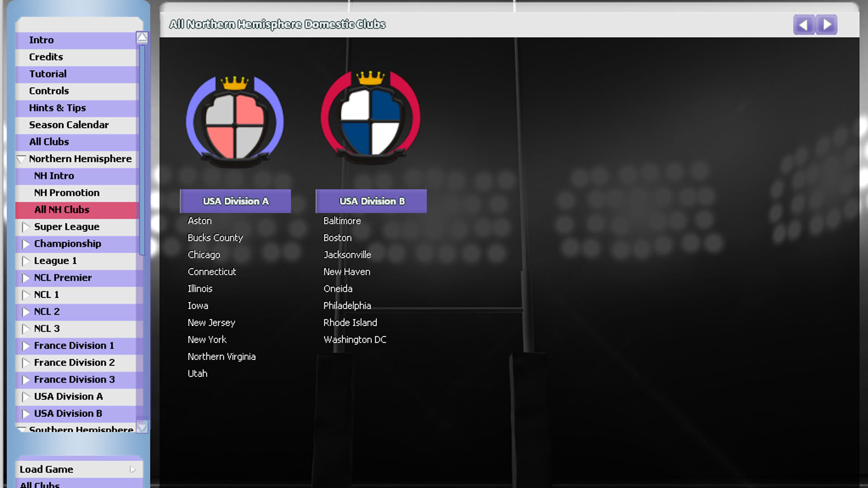
Task: Open Hints & Tips
Action: coord(75,108)
